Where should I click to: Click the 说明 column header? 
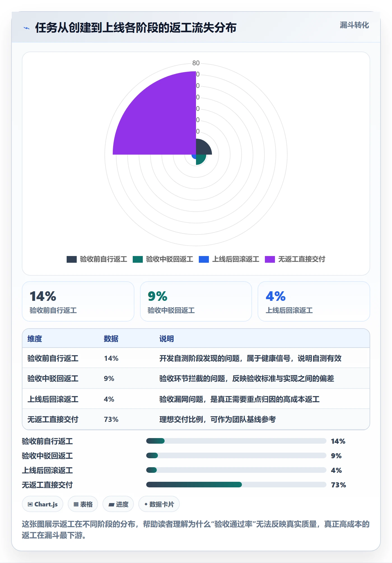[167, 339]
